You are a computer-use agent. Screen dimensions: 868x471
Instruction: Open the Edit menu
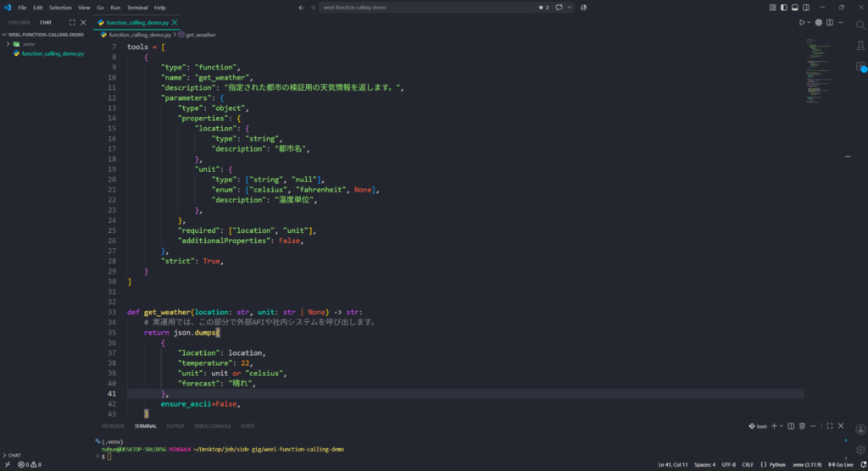click(37, 8)
